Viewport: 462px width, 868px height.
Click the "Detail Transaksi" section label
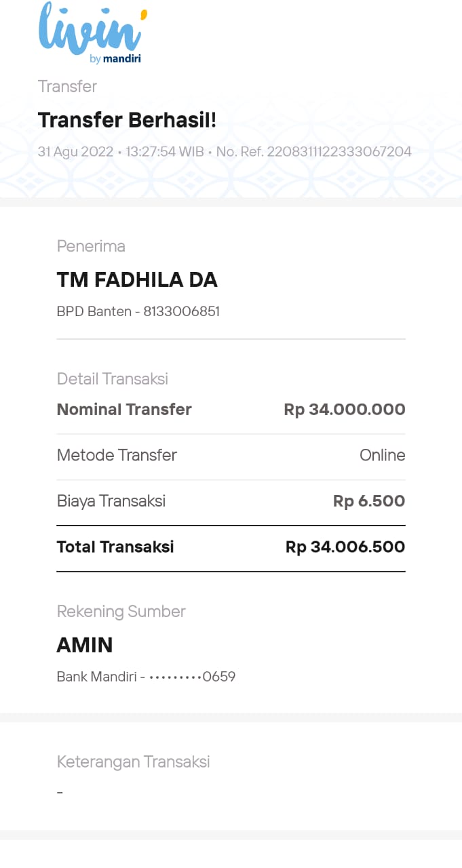113,378
